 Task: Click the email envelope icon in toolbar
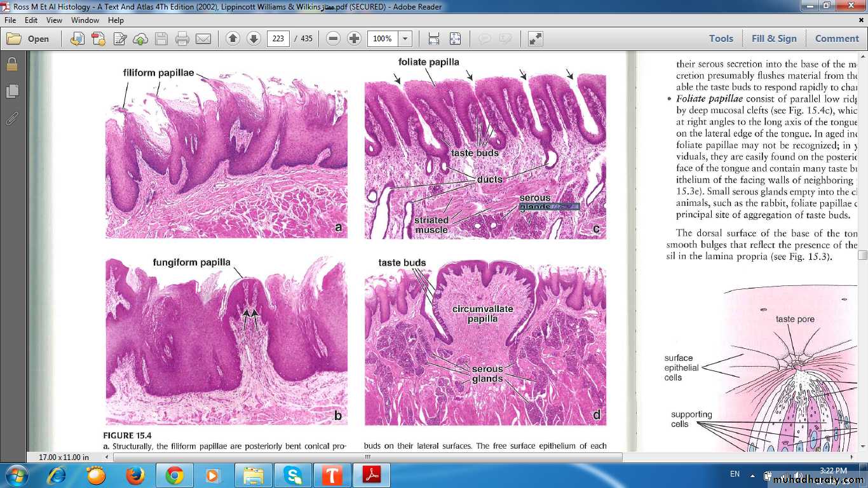[x=203, y=39]
